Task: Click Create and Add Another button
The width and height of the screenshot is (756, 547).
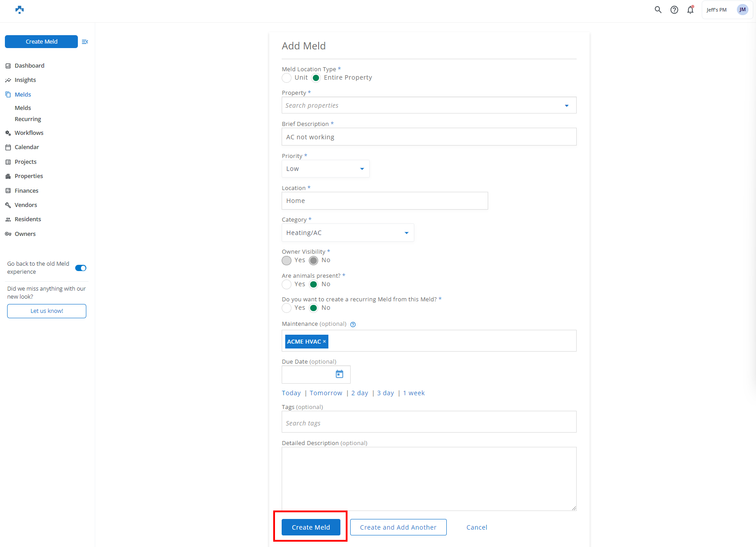Action: click(x=398, y=527)
